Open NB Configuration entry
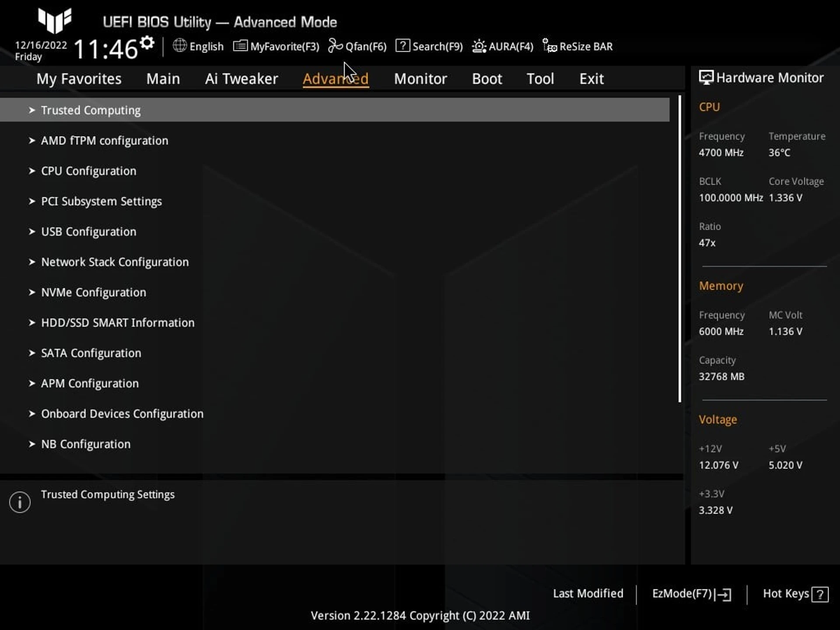The image size is (840, 630). pos(86,444)
